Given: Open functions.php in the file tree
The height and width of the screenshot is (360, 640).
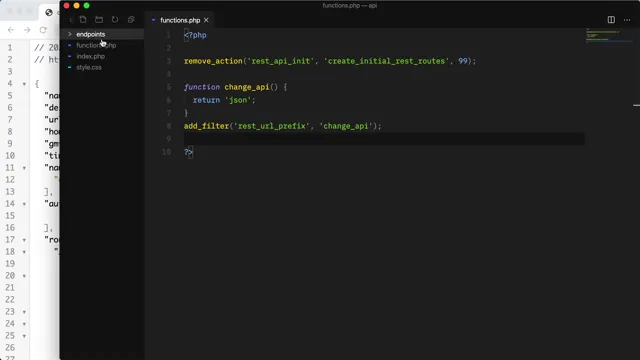Looking at the screenshot, I should pos(96,45).
